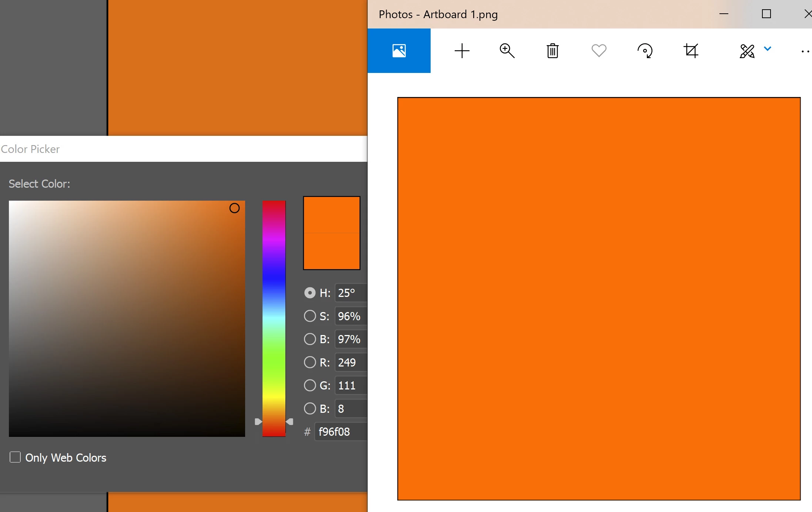This screenshot has height=512, width=812.
Task: Select the G green channel radio button
Action: pyautogui.click(x=310, y=385)
